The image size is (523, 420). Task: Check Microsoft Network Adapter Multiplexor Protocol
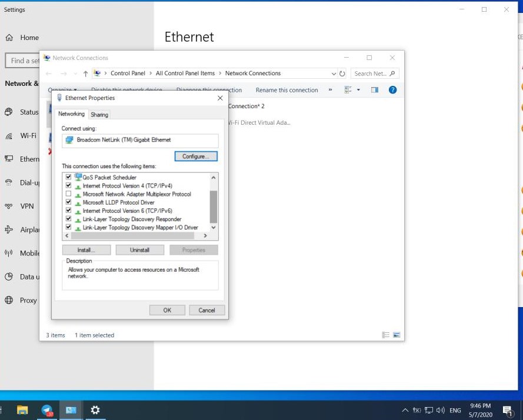[68, 194]
